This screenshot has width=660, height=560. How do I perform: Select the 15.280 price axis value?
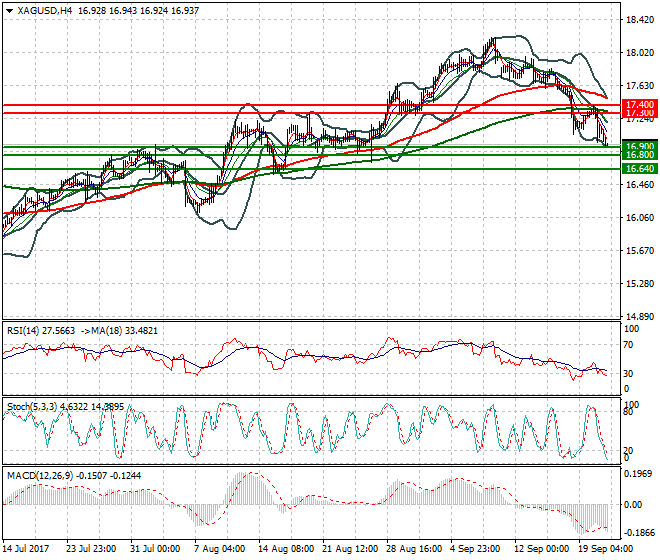(640, 283)
